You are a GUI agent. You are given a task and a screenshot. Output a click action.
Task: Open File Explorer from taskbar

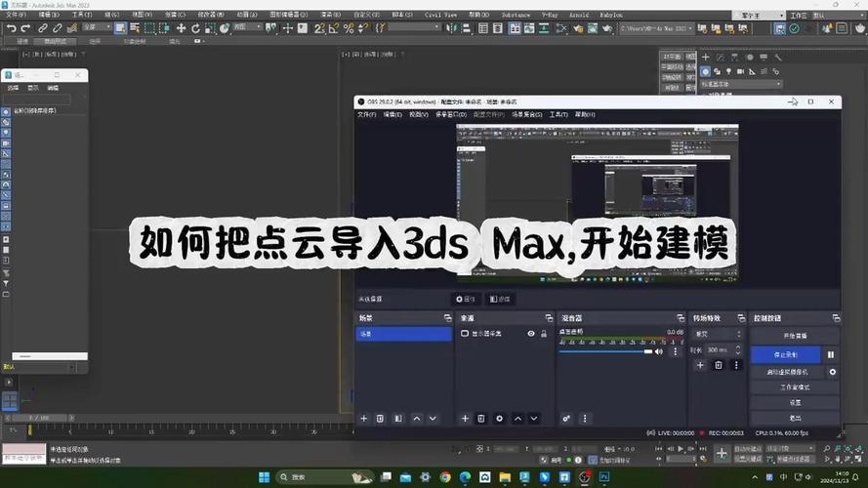click(505, 477)
